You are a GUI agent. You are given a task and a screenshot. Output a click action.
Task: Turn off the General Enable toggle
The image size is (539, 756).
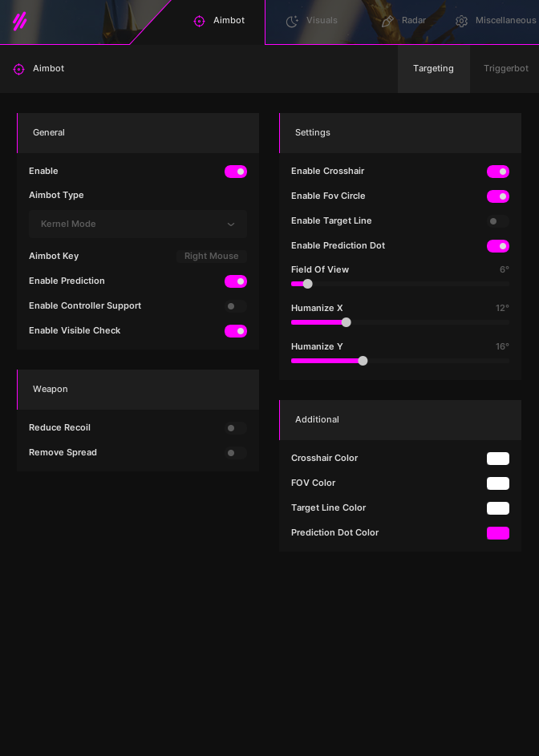tap(236, 172)
